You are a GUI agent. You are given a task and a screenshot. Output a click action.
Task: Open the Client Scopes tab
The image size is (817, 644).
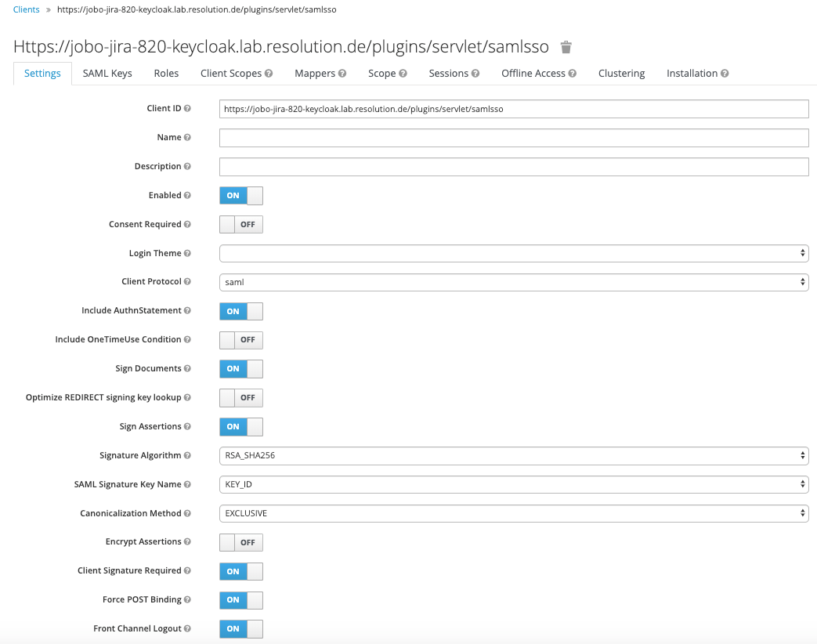point(231,74)
